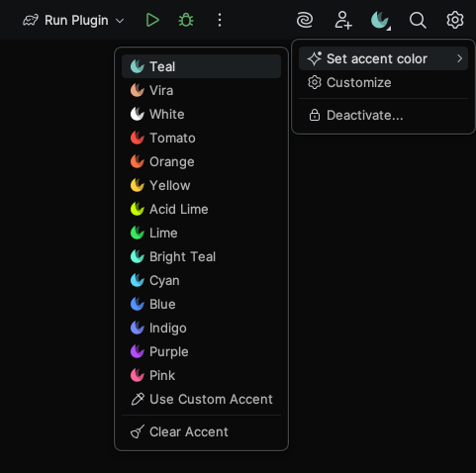Apply the Indigo accent color

201,328
